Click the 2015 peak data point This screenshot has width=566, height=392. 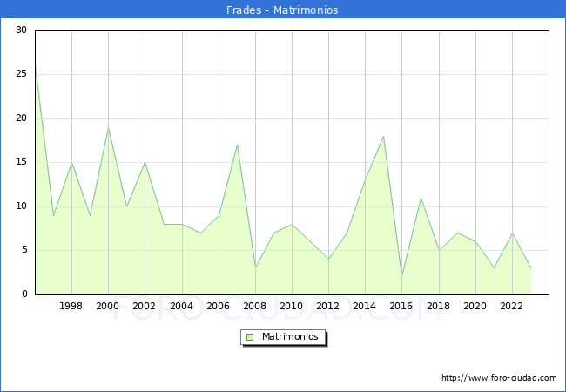click(x=383, y=137)
